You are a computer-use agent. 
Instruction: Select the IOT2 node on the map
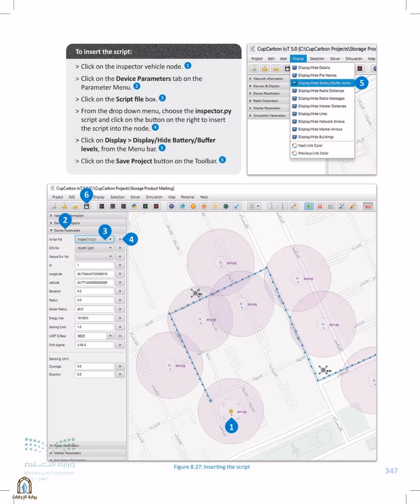pos(169,366)
